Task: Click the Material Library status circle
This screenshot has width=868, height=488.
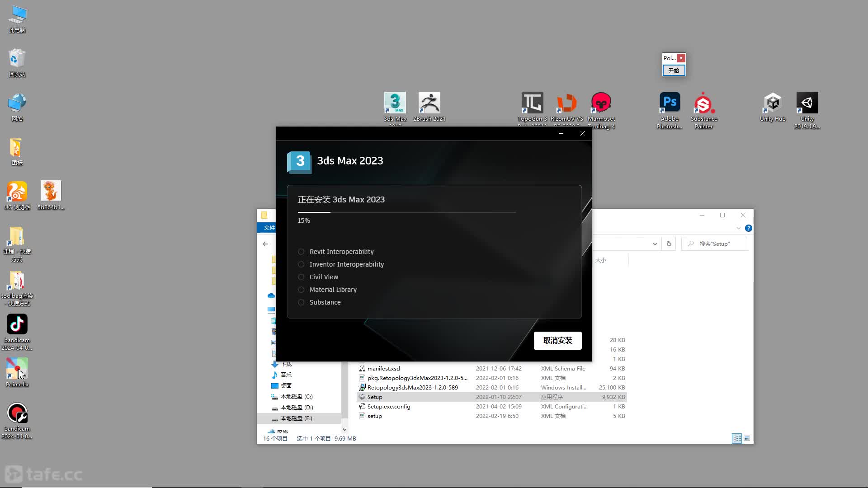Action: [301, 290]
